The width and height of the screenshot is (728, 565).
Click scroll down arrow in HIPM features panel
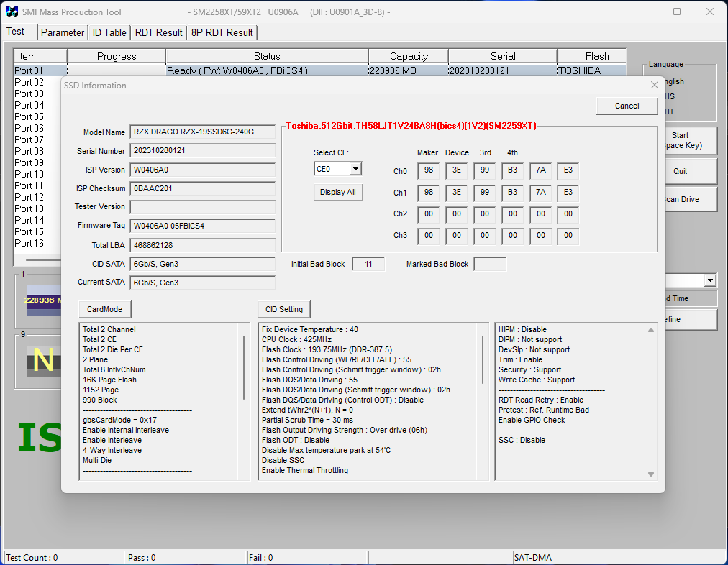click(x=651, y=474)
